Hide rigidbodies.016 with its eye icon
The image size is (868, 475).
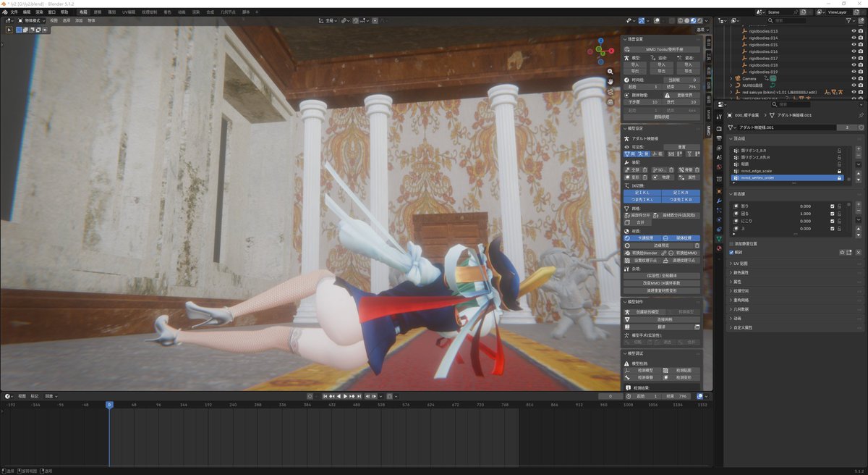854,51
